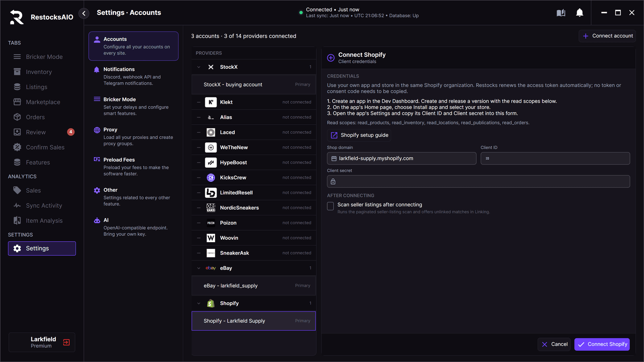Open the Bricker Mode tab
This screenshot has height=362, width=644.
click(x=42, y=57)
